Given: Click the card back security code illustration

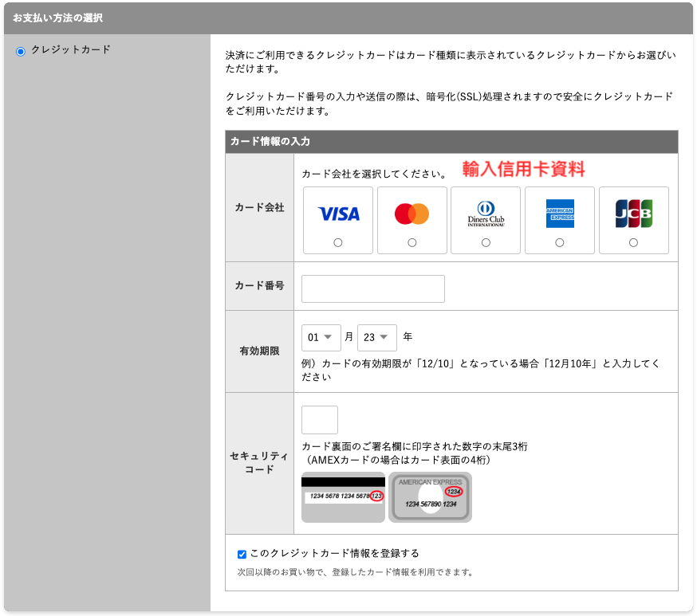Looking at the screenshot, I should [343, 497].
